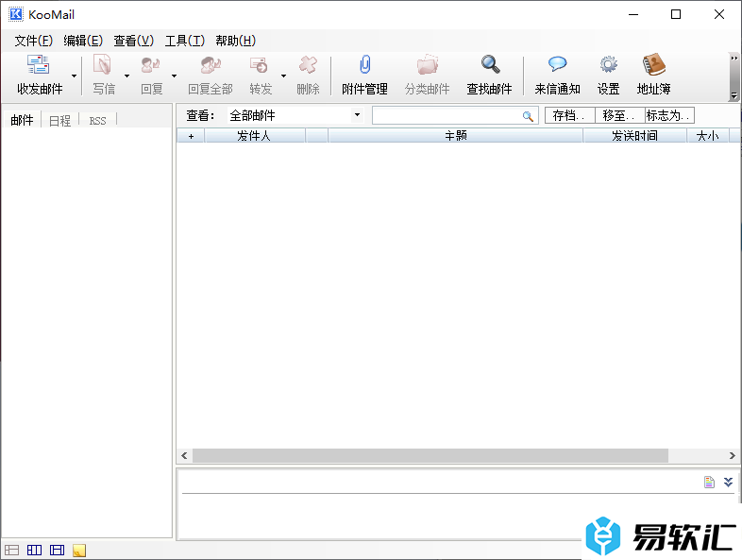Select the vertical-split layout icon in status bar
The image size is (742, 560).
(x=35, y=550)
